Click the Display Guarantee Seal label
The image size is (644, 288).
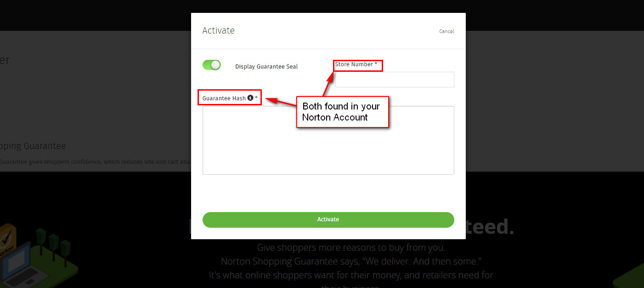[x=266, y=67]
